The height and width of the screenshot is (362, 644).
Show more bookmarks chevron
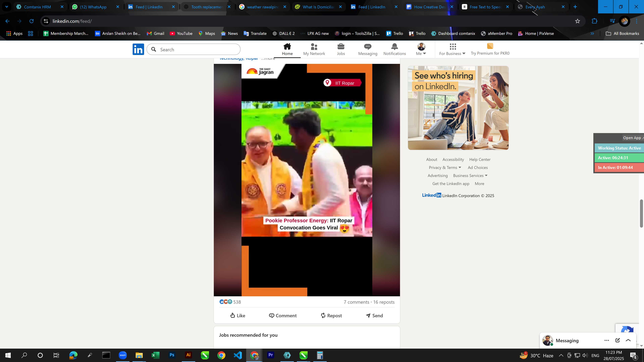point(592,34)
